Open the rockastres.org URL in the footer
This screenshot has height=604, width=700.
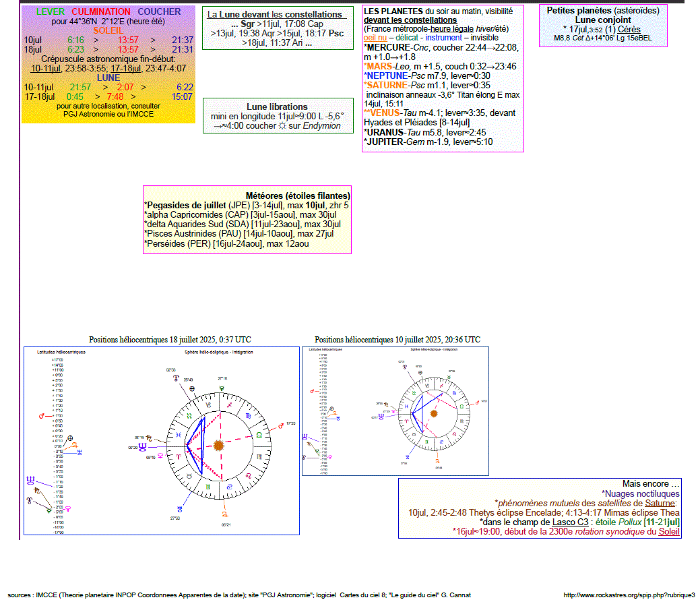pyautogui.click(x=629, y=595)
